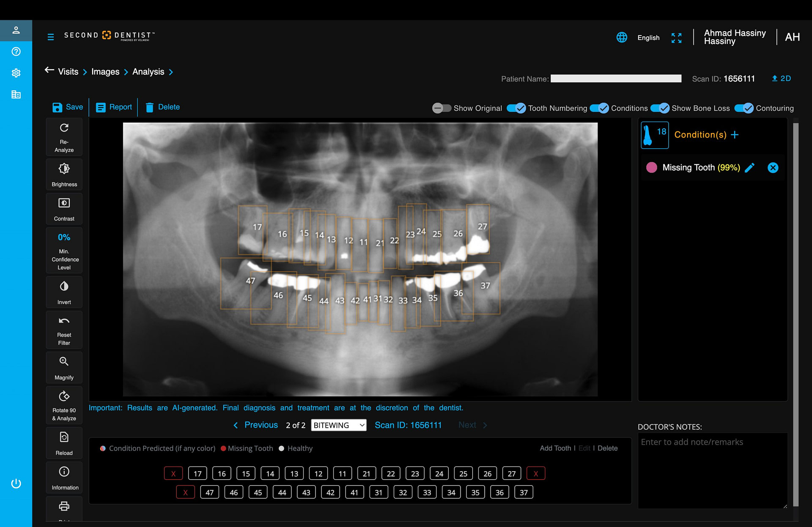Use the Magnify tool
The width and height of the screenshot is (812, 527).
[64, 367]
